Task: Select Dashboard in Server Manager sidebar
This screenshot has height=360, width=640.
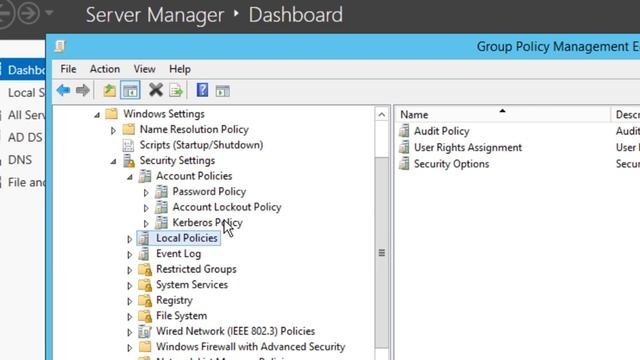Action: click(23, 70)
